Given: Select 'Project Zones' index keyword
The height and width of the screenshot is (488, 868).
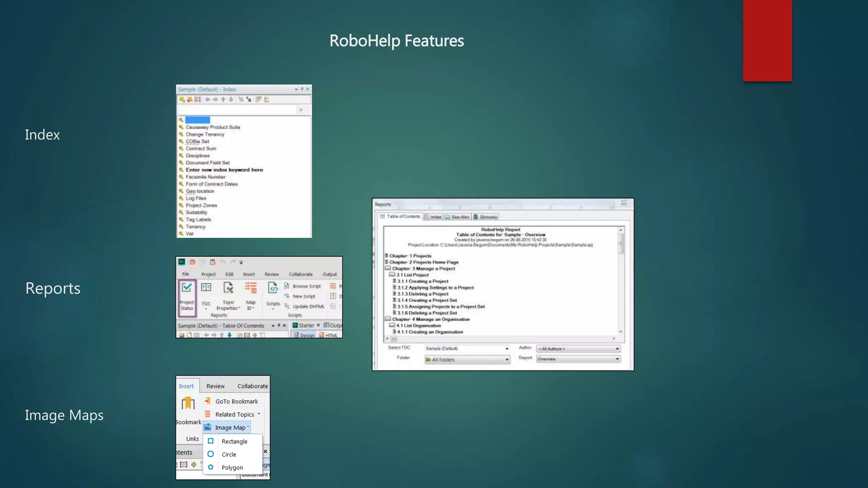Looking at the screenshot, I should 201,205.
